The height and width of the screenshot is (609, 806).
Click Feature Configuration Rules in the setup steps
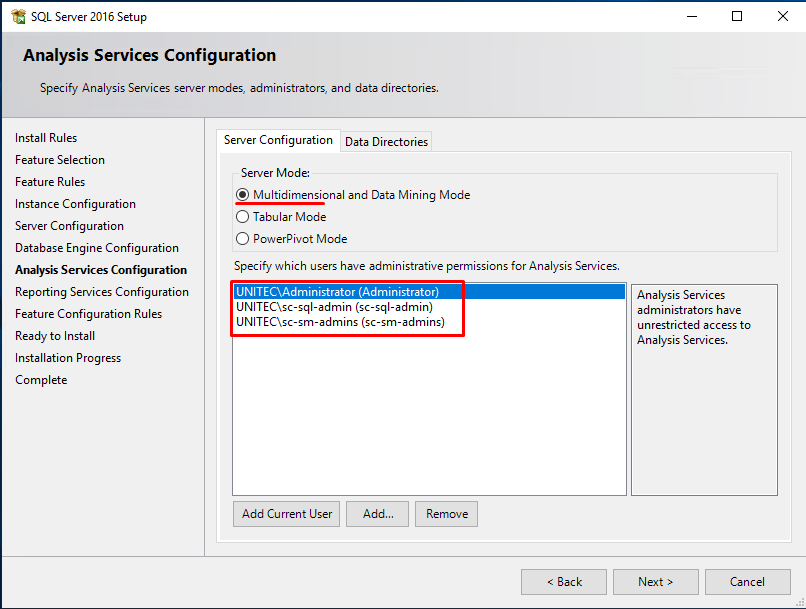coord(88,314)
